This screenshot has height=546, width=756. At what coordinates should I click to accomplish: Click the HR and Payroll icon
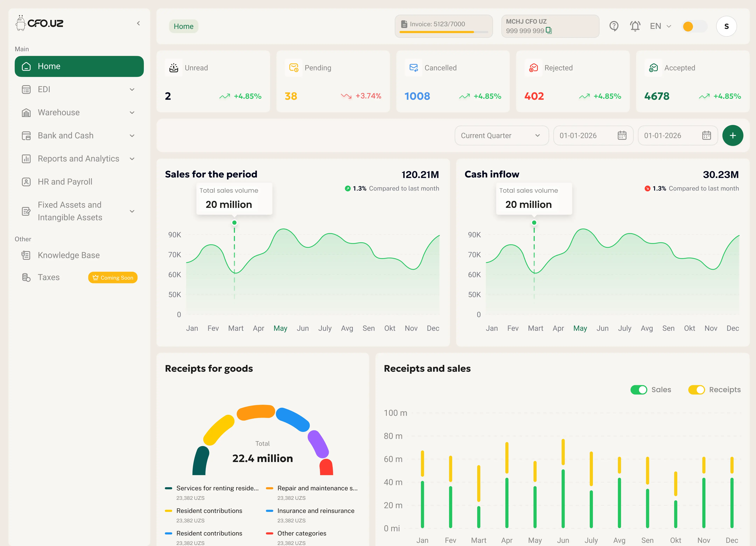26,182
